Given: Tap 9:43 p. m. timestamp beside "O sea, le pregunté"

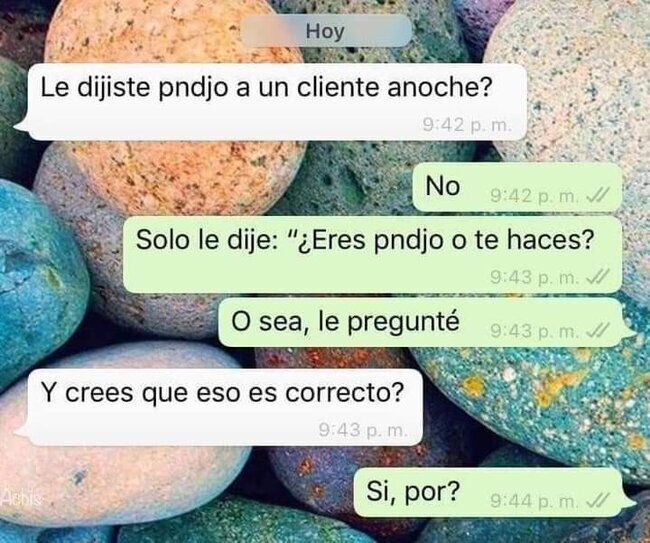Looking at the screenshot, I should [535, 331].
